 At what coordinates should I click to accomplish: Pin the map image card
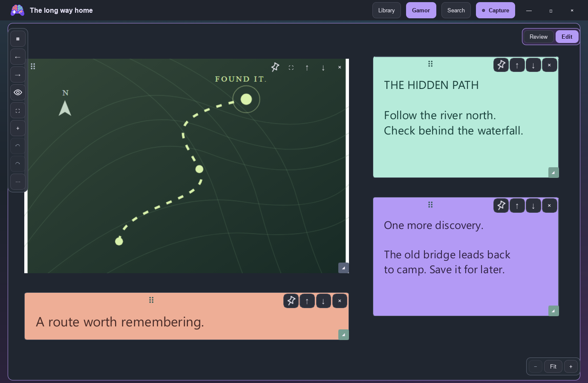click(x=275, y=67)
